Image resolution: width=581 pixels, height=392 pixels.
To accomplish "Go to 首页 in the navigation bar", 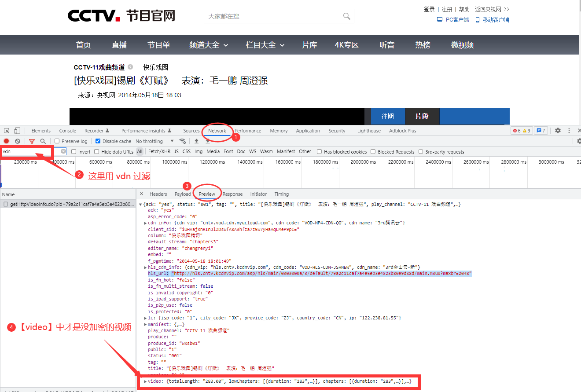I will pos(83,45).
